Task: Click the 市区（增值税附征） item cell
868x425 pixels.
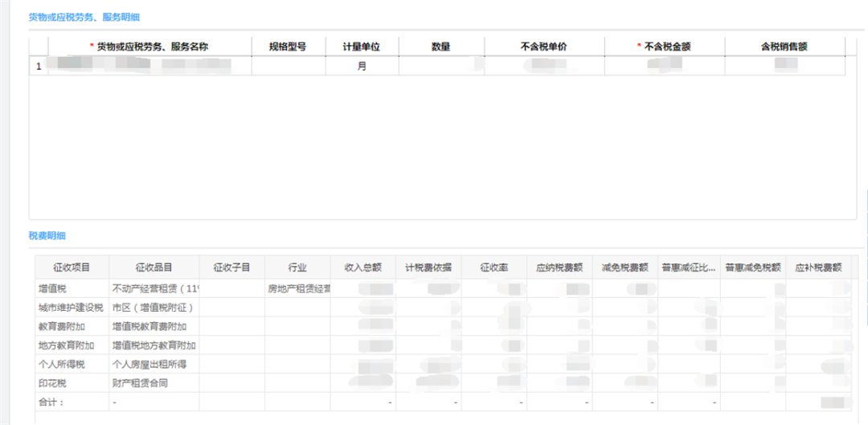Action: pos(154,307)
